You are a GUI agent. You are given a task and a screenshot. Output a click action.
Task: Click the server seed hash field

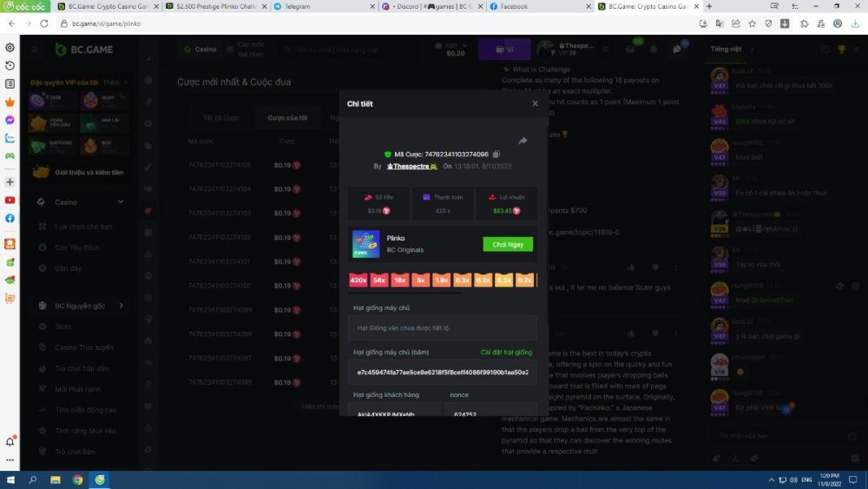(443, 371)
